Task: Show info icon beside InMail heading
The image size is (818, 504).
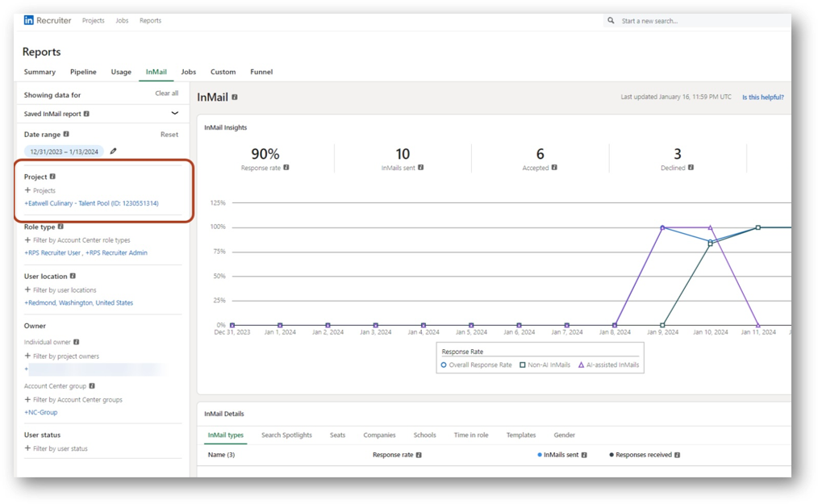Action: click(x=235, y=97)
